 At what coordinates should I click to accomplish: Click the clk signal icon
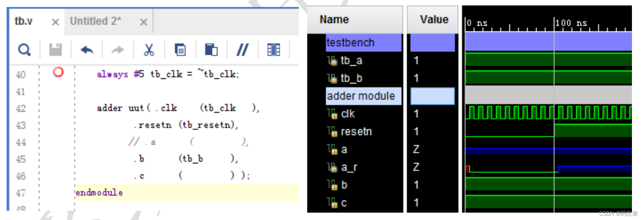(332, 114)
